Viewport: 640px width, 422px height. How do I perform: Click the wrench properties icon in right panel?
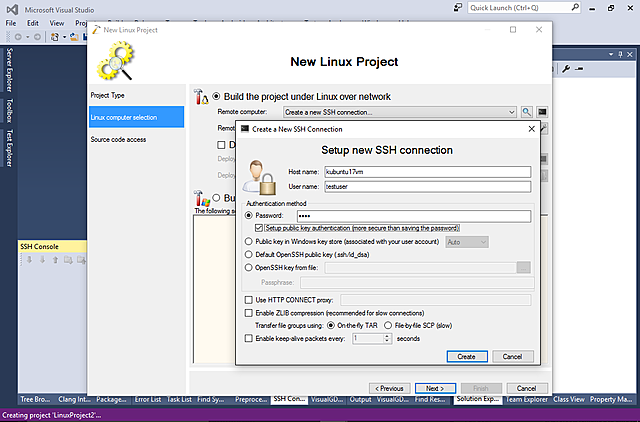click(566, 69)
